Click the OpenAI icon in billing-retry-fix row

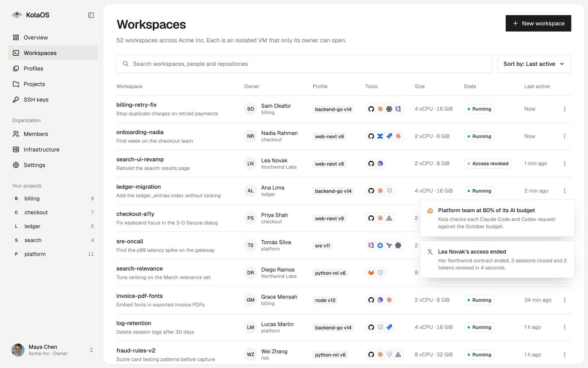pyautogui.click(x=389, y=109)
